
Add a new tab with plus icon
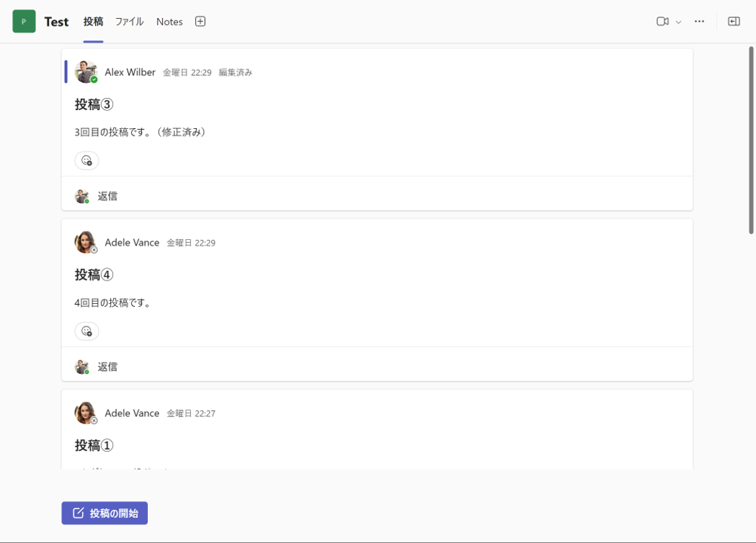200,21
